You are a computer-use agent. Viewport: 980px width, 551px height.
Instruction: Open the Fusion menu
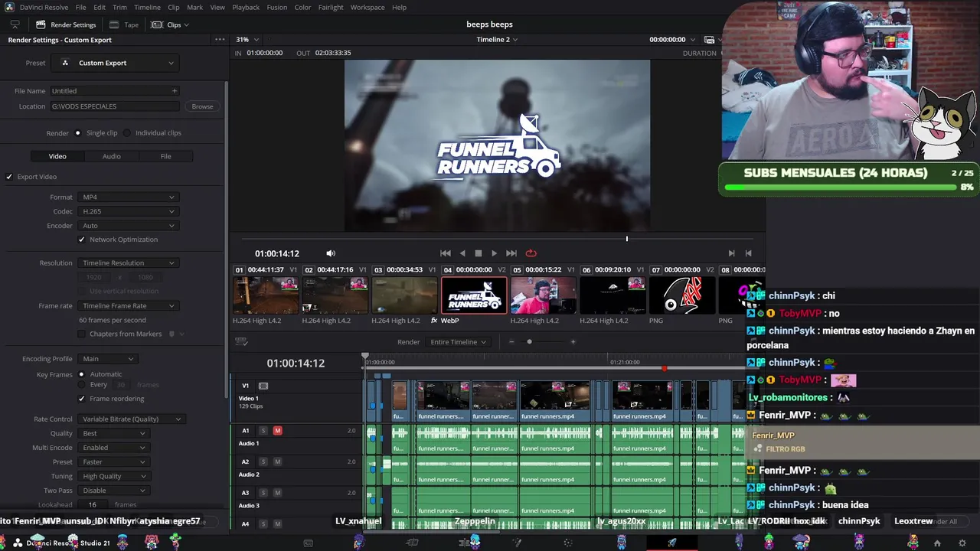tap(277, 7)
